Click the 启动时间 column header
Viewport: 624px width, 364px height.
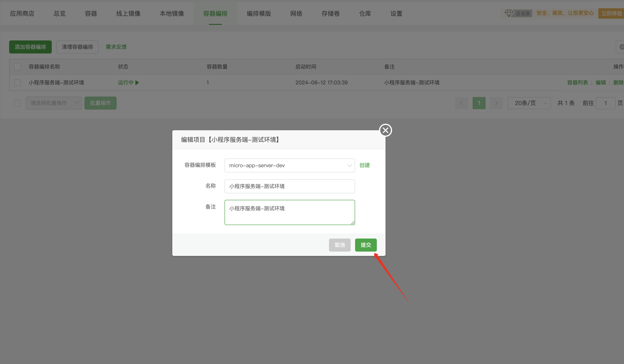[306, 67]
